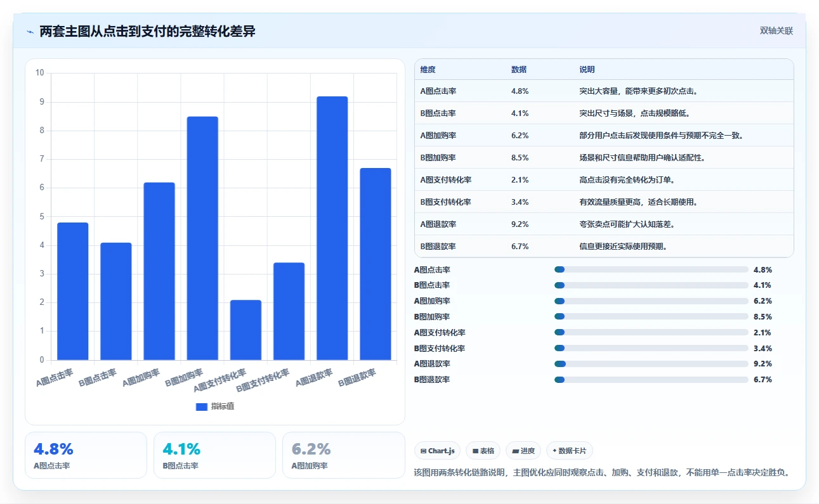Click the 3.4% value beside progress list

pos(763,348)
